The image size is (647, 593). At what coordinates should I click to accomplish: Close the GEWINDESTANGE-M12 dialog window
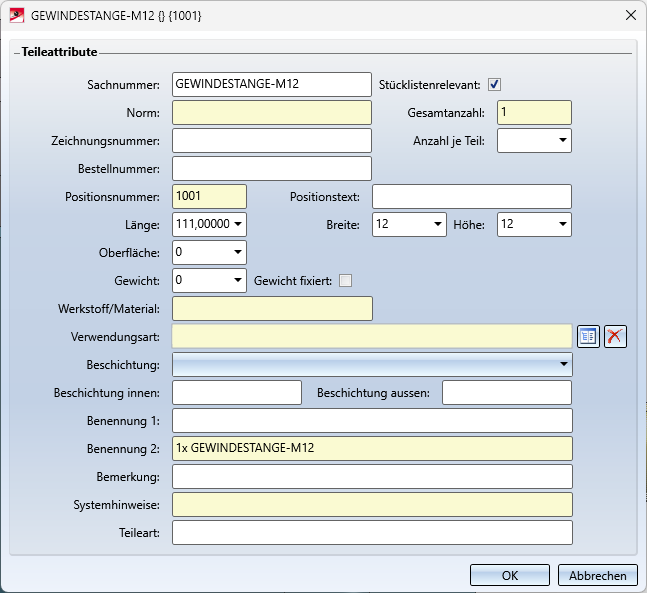[x=630, y=15]
